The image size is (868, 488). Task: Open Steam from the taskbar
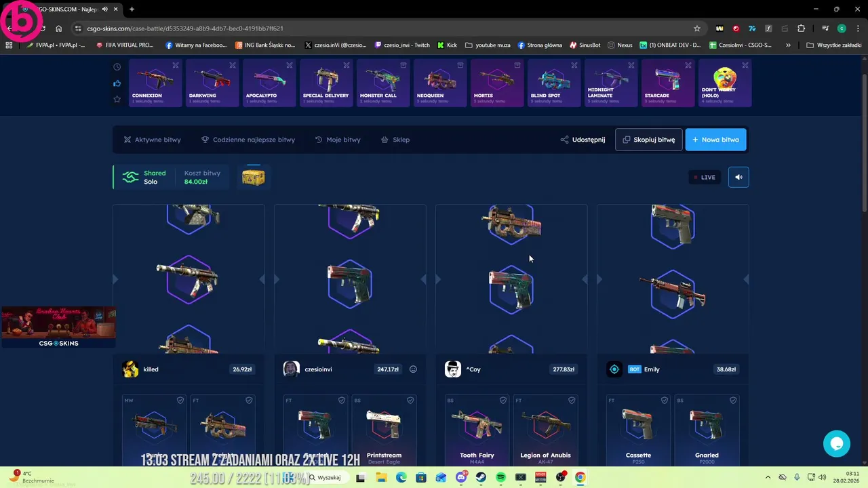(x=481, y=477)
